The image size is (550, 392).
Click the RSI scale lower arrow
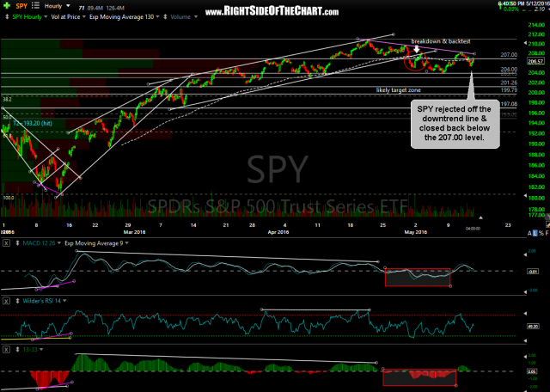pyautogui.click(x=525, y=340)
